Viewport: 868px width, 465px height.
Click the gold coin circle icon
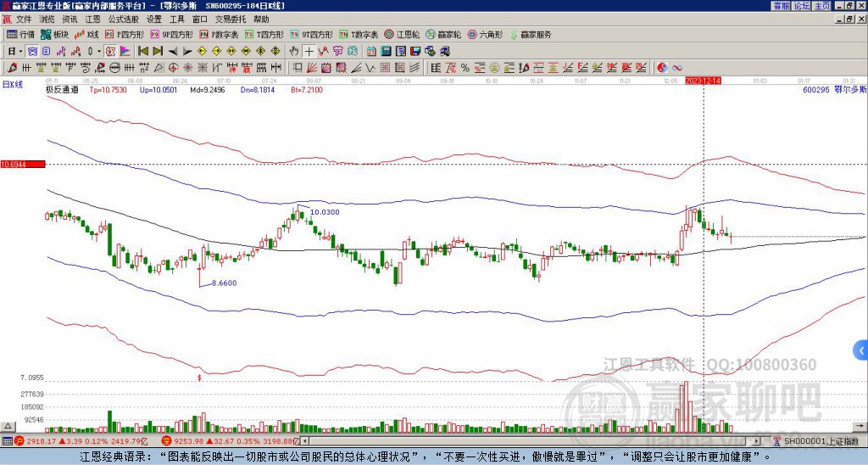tap(494, 68)
